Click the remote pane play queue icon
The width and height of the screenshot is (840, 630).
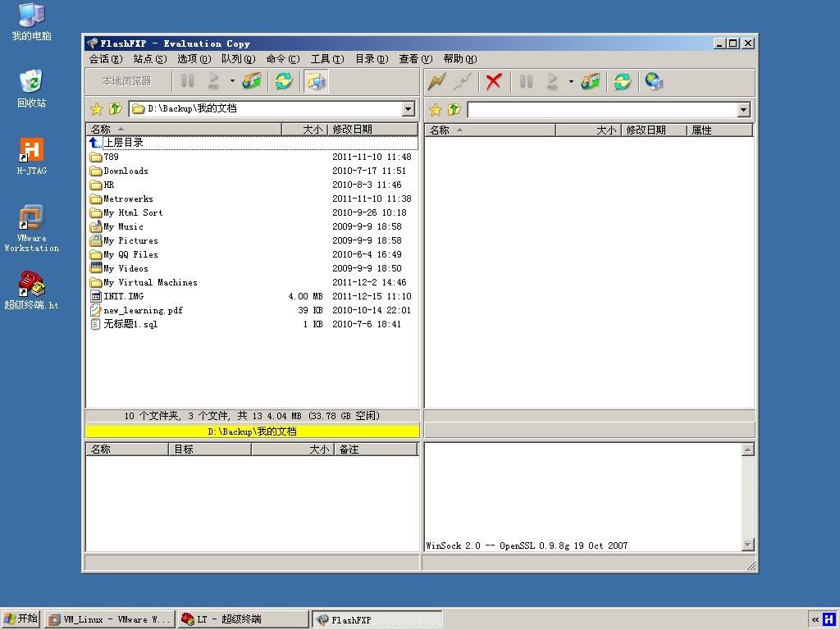552,81
